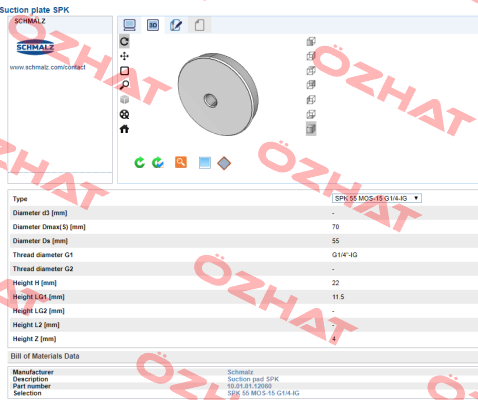The image size is (478, 400).
Task: Open www.schmalz.com/contact link
Action: click(x=47, y=67)
